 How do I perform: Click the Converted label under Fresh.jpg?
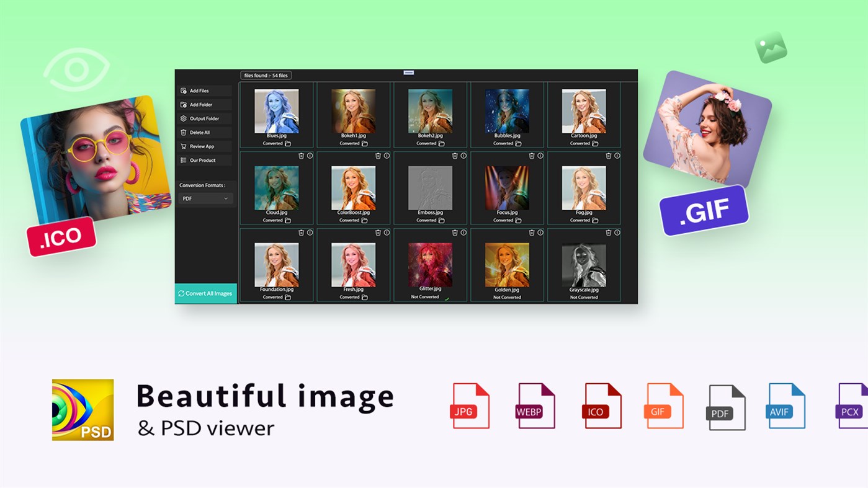tap(350, 296)
